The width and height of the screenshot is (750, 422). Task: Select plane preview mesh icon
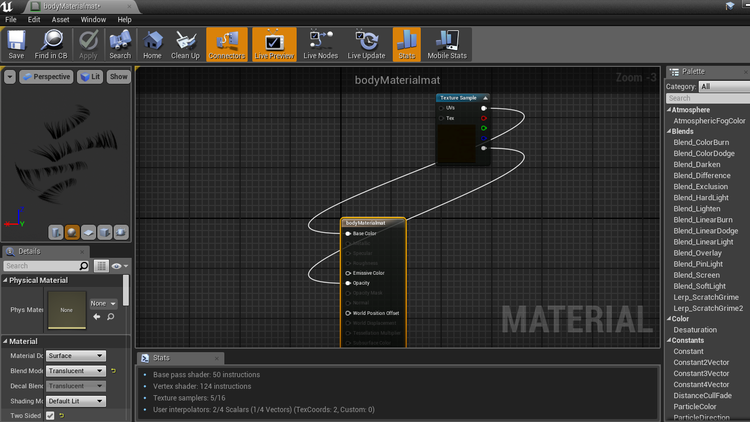[88, 233]
